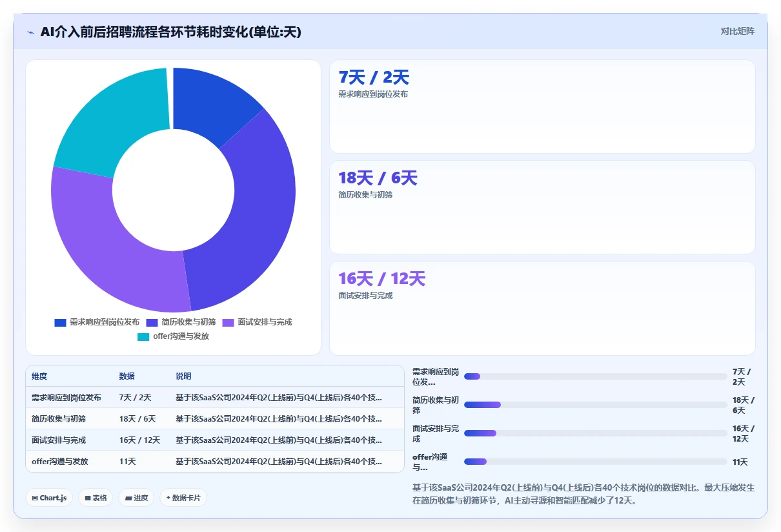781x532 pixels.
Task: Click the 表格 tag button
Action: tap(96, 498)
